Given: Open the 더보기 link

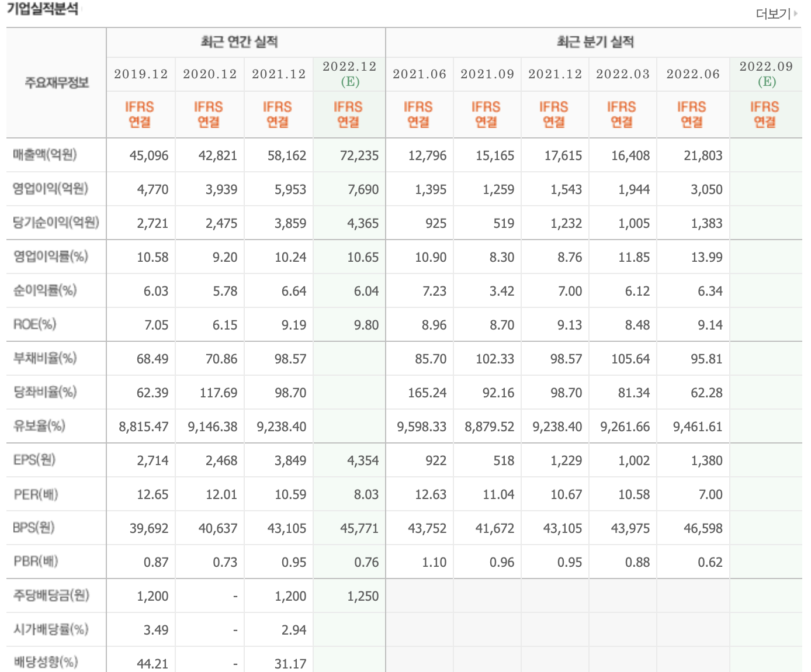Looking at the screenshot, I should [x=773, y=13].
